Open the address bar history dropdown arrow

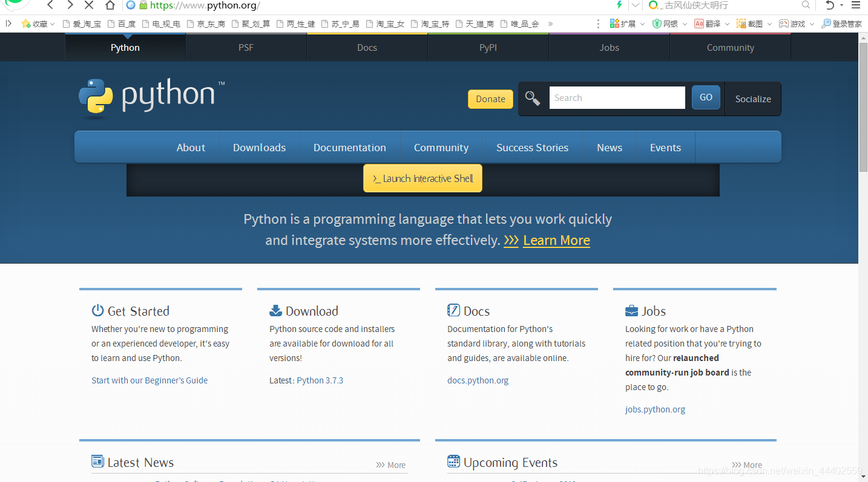635,5
